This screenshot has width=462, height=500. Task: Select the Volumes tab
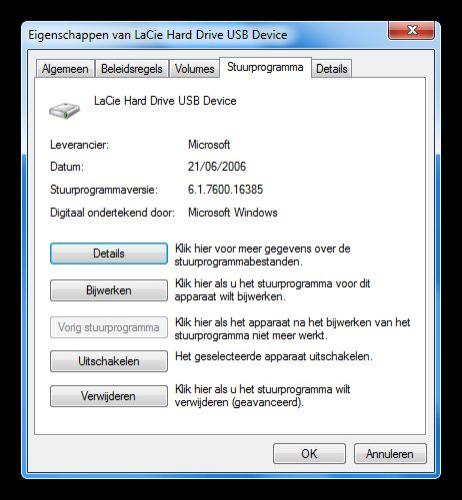tap(194, 69)
